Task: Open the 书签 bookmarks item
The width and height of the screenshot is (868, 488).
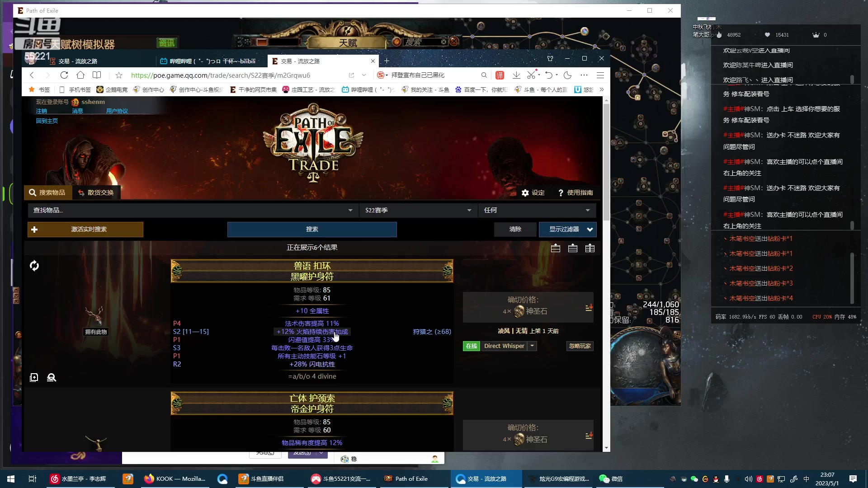Action: (x=39, y=89)
